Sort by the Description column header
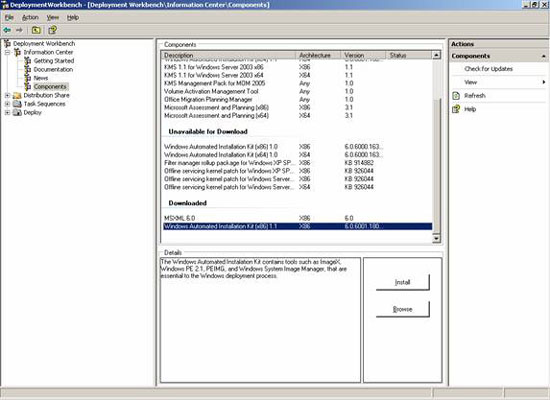The width and height of the screenshot is (550, 400). click(x=228, y=55)
